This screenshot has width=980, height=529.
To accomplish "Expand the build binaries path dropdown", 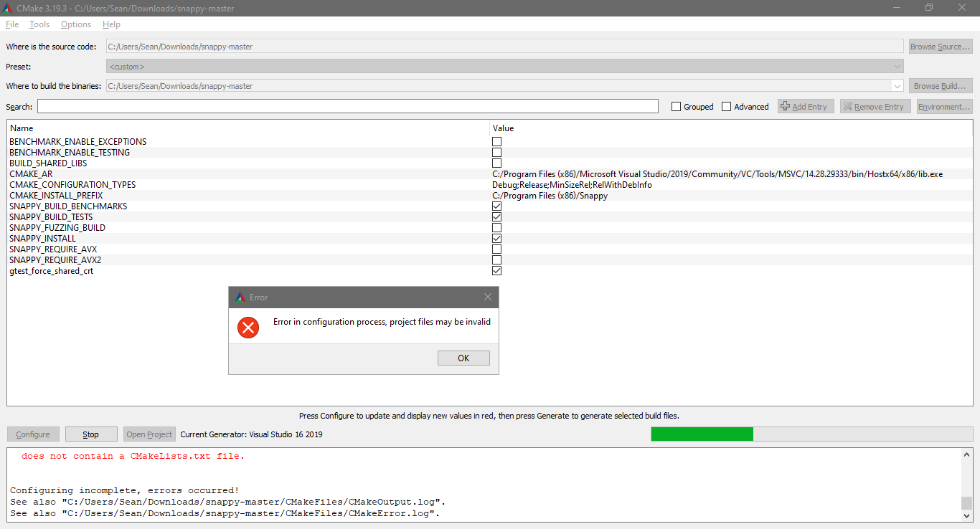I will (x=897, y=85).
